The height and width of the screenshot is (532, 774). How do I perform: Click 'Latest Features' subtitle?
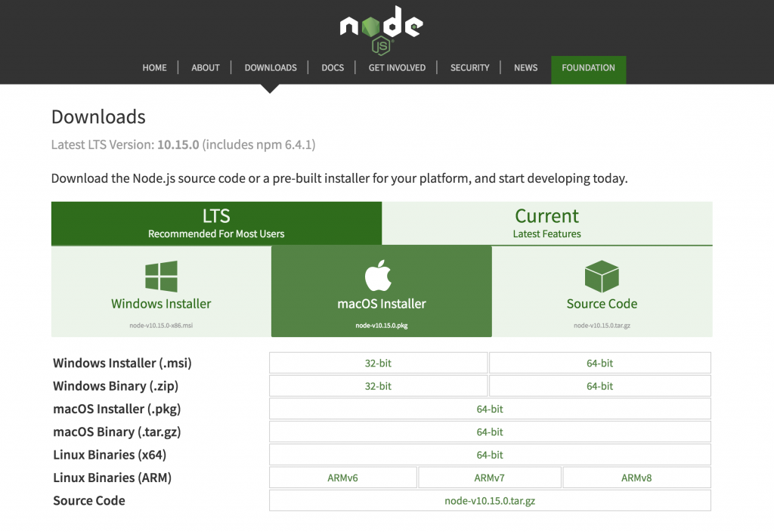pyautogui.click(x=547, y=234)
